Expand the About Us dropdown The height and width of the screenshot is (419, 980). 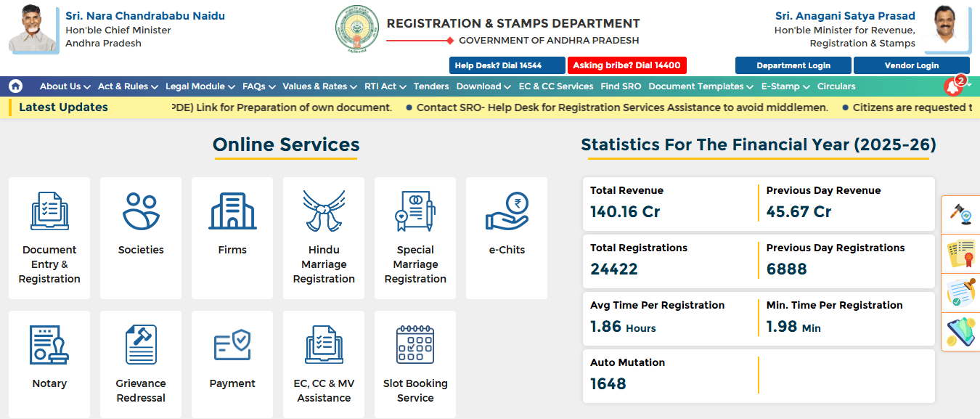click(x=64, y=86)
